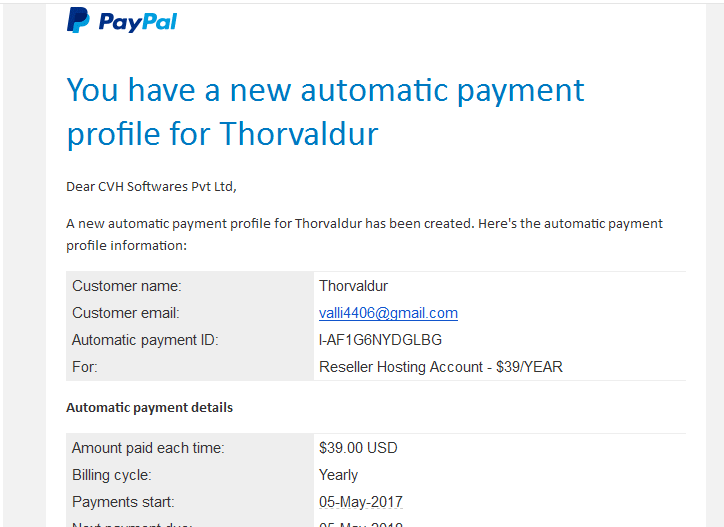This screenshot has height=527, width=724.
Task: Click the 'Customer name:' label
Action: 127,286
